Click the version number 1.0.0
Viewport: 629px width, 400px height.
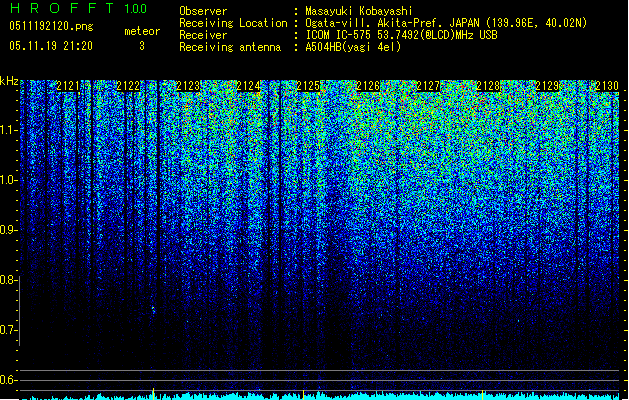tap(135, 9)
